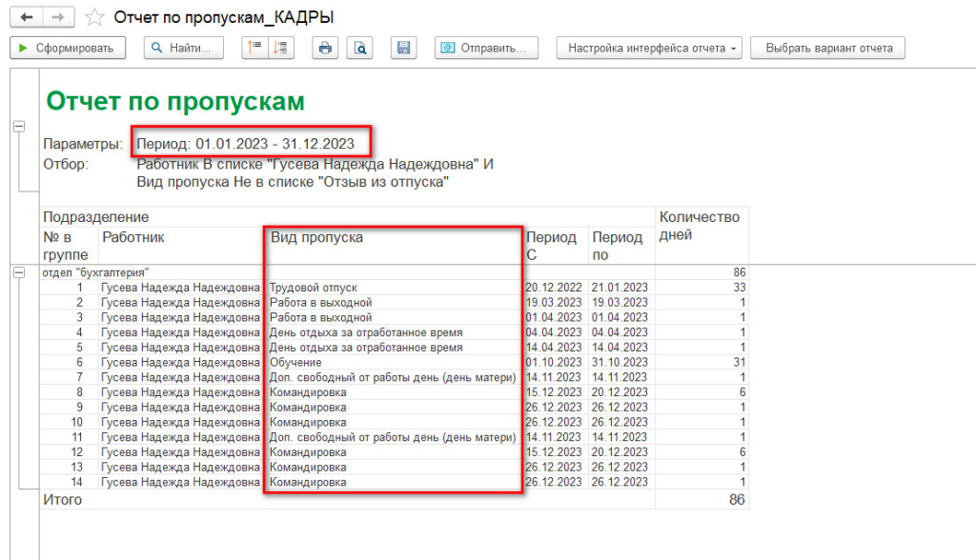The height and width of the screenshot is (560, 976).
Task: Collapse the report header parameters section
Action: tap(17, 127)
